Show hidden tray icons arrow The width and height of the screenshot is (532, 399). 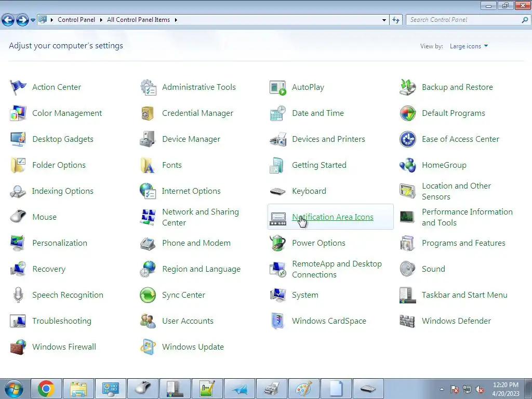[x=442, y=389]
